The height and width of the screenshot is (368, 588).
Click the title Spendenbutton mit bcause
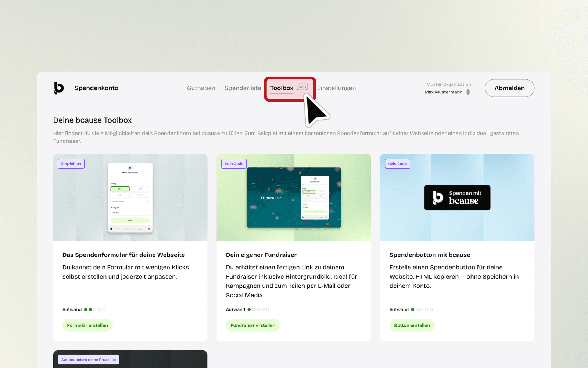(x=430, y=255)
